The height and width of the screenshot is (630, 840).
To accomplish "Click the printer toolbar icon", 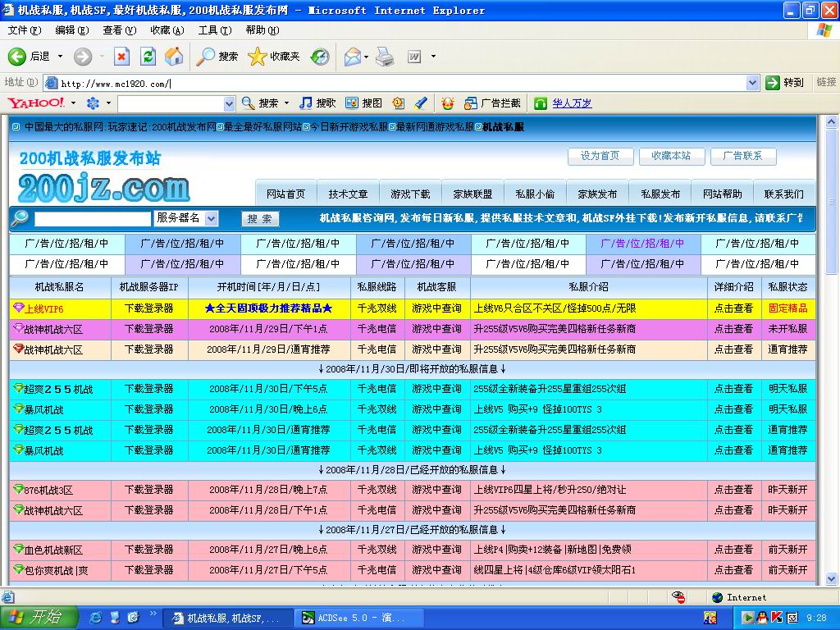I will click(386, 57).
